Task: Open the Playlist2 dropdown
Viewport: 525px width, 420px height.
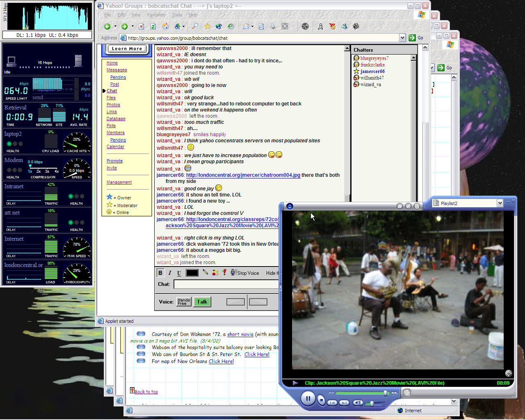Action: click(x=500, y=203)
